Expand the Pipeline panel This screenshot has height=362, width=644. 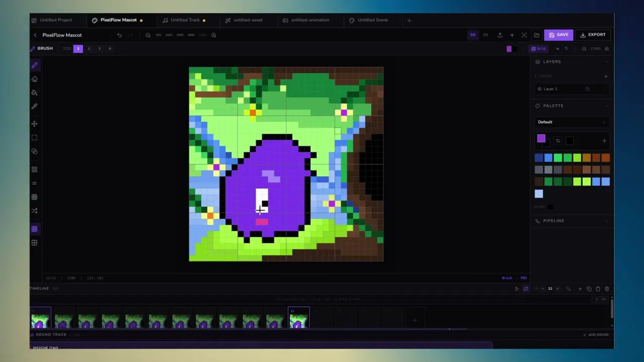[606, 221]
